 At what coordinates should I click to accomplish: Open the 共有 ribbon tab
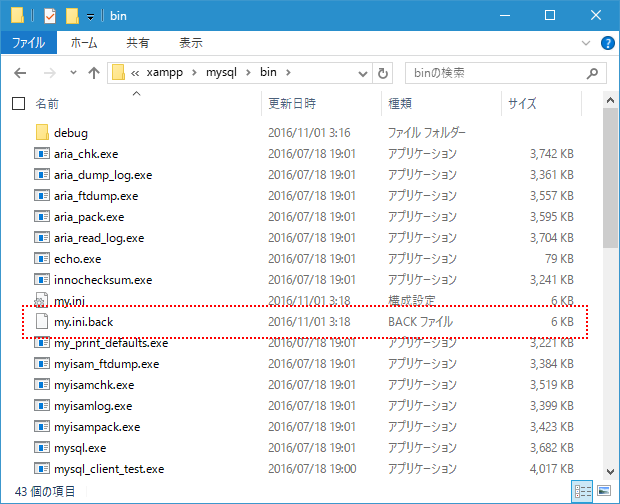138,43
